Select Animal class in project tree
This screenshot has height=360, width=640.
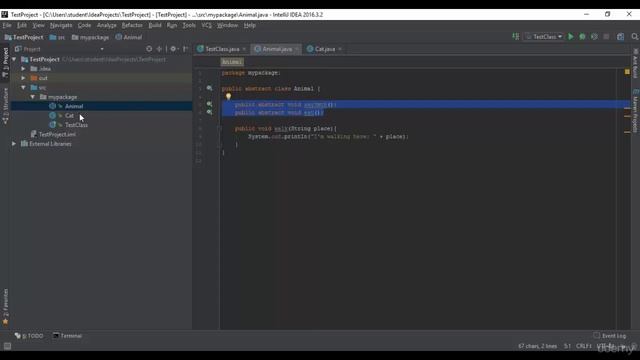point(74,106)
